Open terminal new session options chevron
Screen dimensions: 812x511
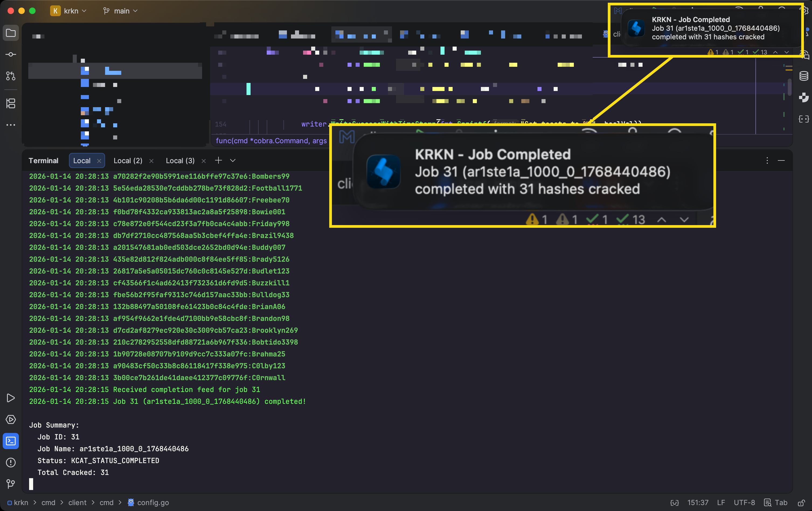coord(233,160)
